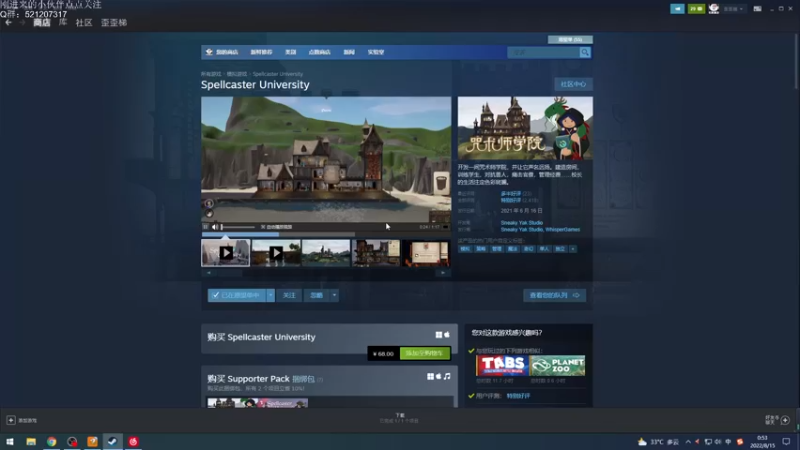800x450 pixels.
Task: Toggle trailer fullscreen icon
Action: (445, 227)
